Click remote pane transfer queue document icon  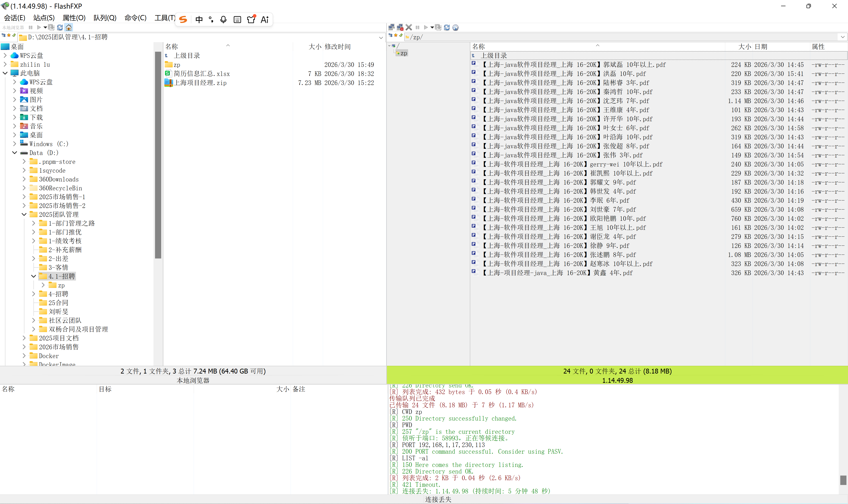[438, 27]
